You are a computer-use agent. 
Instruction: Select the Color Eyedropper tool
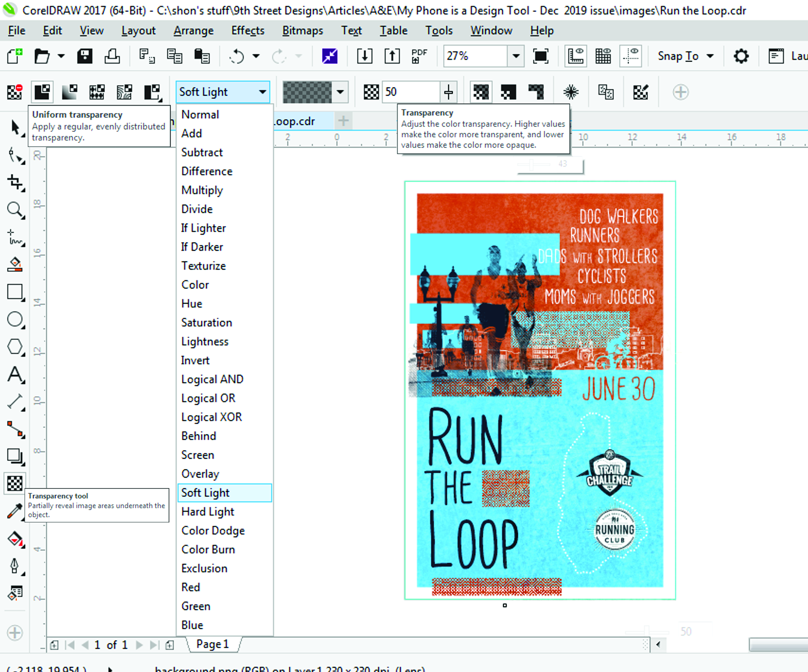pos(15,511)
